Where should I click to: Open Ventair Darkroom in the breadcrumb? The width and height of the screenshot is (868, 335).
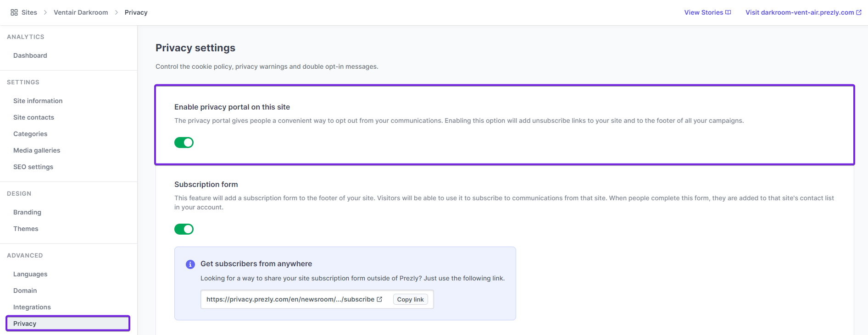(81, 12)
